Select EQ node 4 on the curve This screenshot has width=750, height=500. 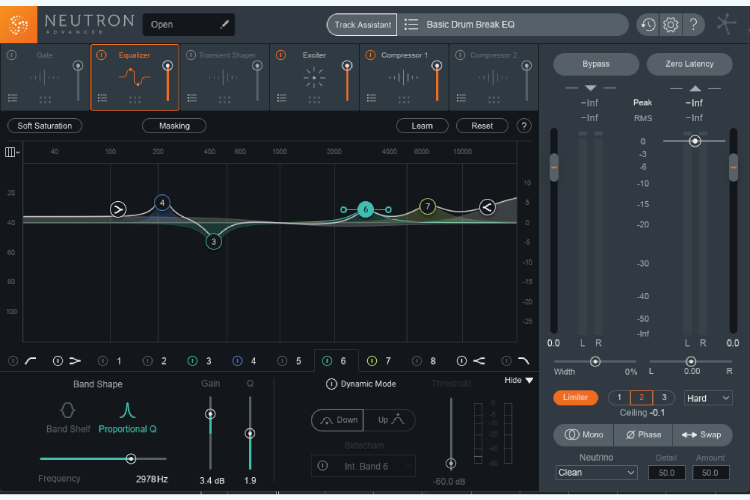(162, 203)
